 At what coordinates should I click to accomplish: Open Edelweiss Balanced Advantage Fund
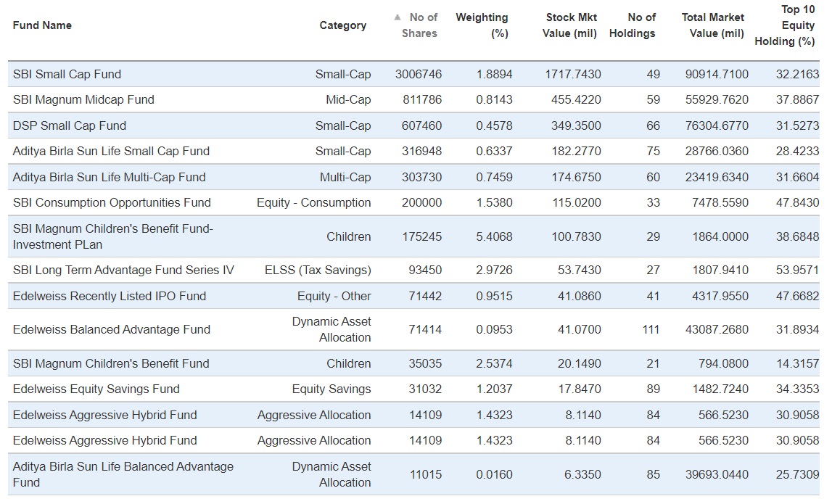112,329
